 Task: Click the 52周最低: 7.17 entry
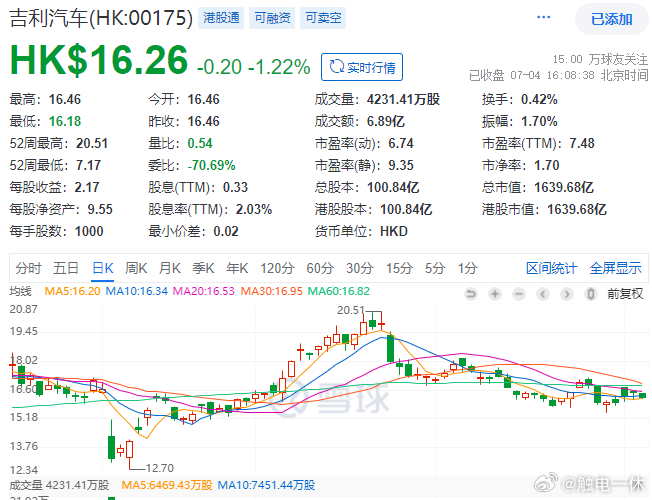tap(55, 166)
